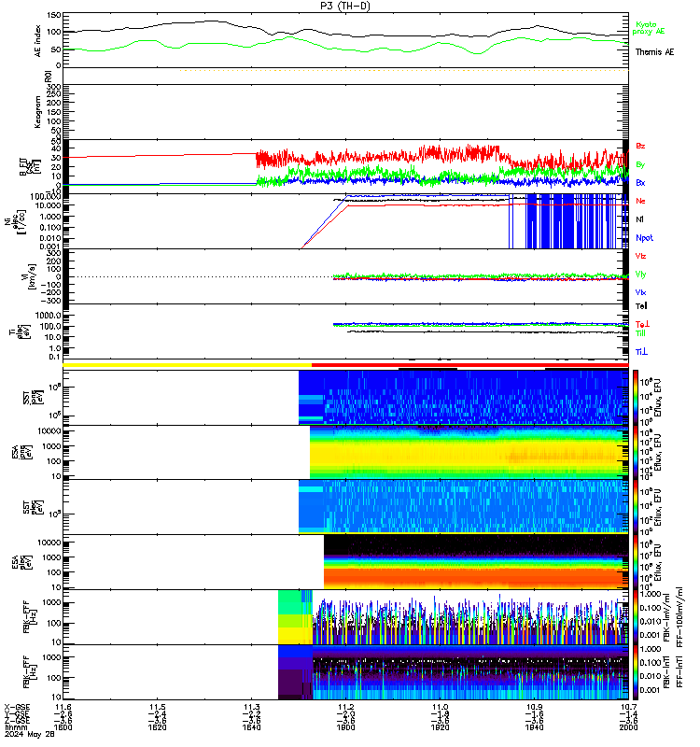The image size is (700, 747).
Task: Click the date 2024 May 28
Action: pos(30,734)
